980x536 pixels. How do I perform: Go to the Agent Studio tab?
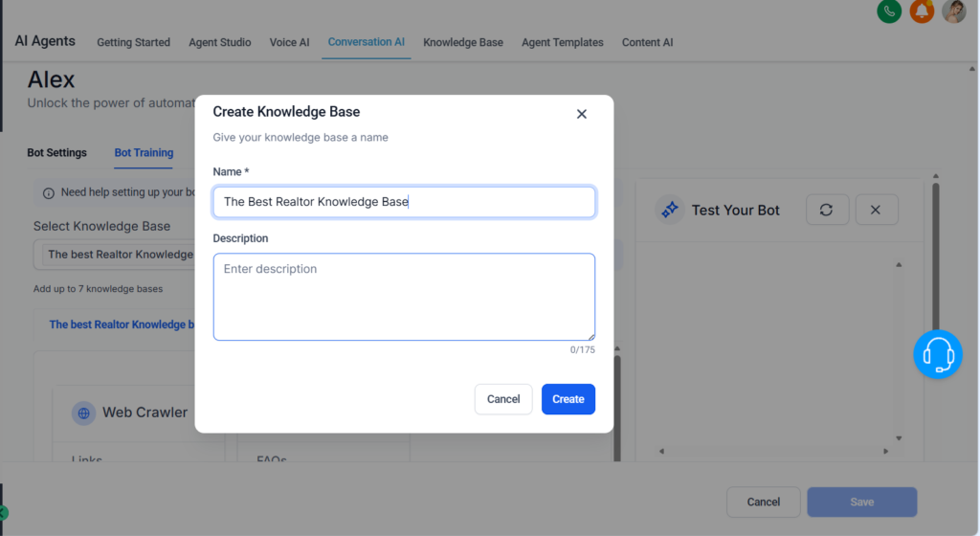click(x=220, y=42)
